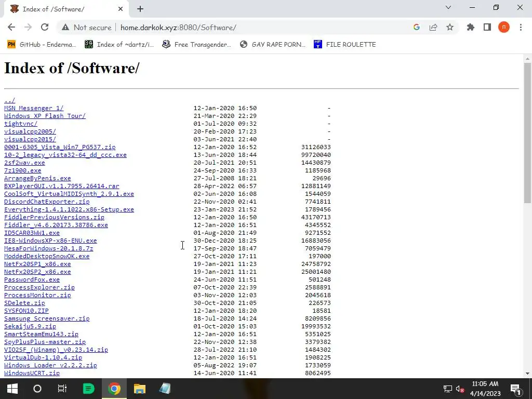The width and height of the screenshot is (532, 399).
Task: Download 2sf2wav.exe
Action: pos(24,163)
